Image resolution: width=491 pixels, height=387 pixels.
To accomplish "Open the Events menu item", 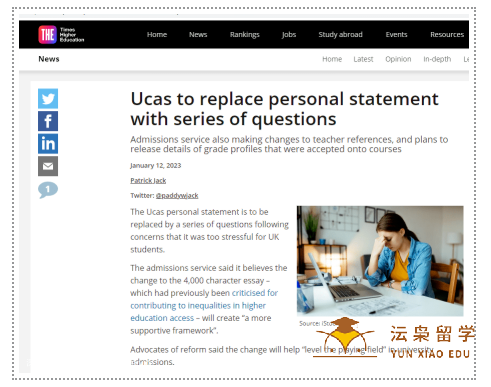I will [396, 34].
